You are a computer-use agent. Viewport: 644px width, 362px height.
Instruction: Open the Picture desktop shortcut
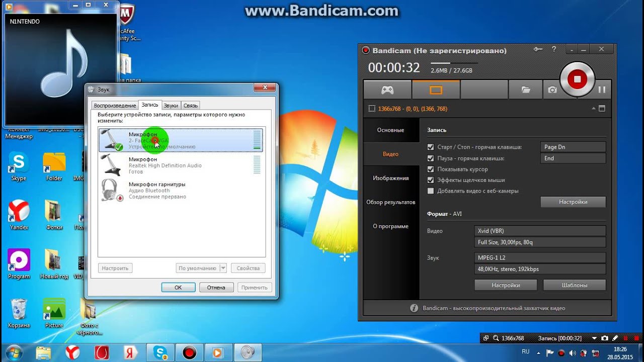pyautogui.click(x=54, y=313)
